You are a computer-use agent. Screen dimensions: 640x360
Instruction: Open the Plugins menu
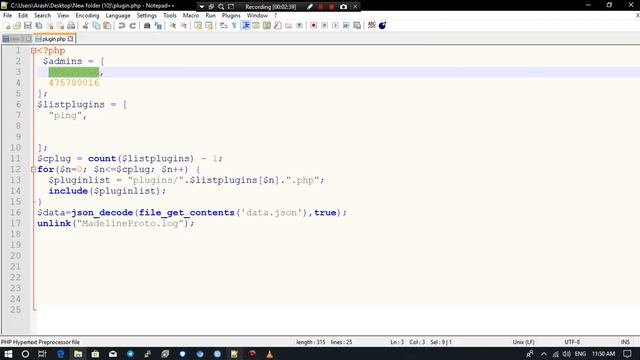(231, 16)
